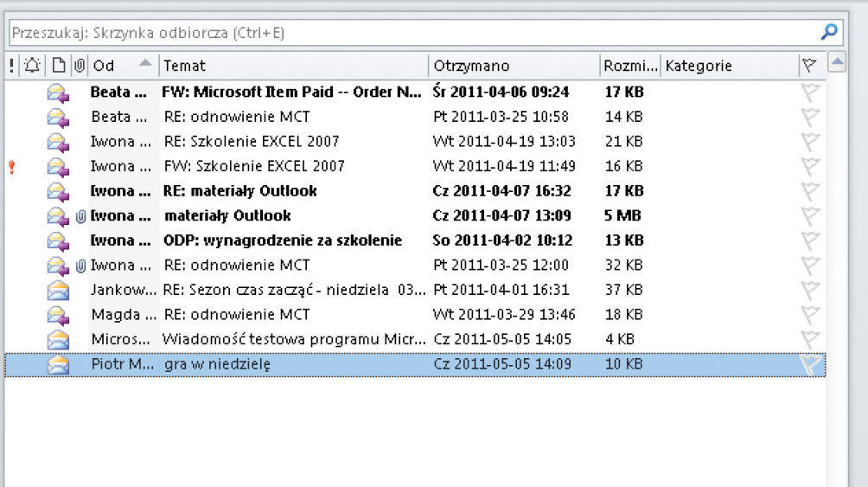
Task: Toggle sort direction arrow in Od column
Action: [144, 63]
